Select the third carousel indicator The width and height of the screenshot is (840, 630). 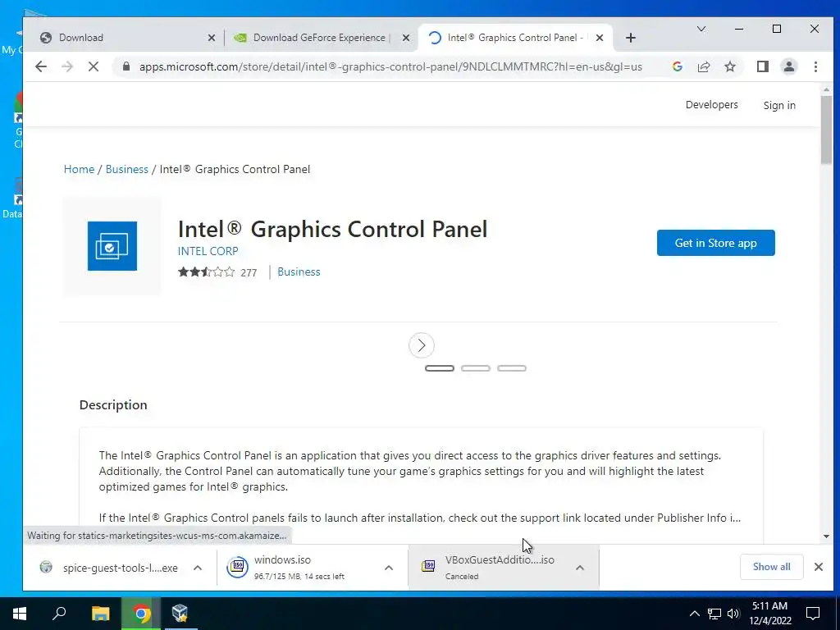(x=512, y=368)
